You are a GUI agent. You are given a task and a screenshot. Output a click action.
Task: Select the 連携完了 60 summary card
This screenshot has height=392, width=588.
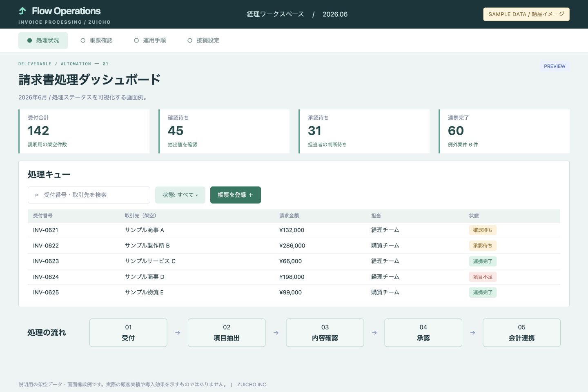tap(504, 131)
